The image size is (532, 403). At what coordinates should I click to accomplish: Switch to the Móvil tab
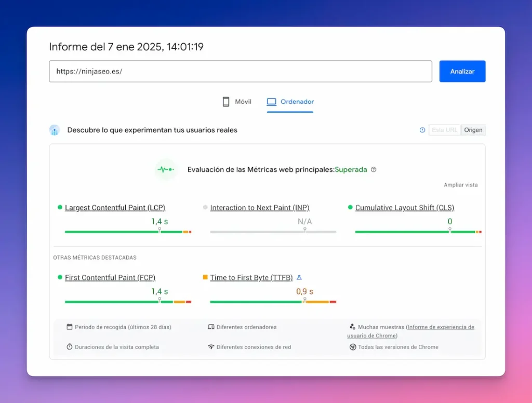[236, 102]
